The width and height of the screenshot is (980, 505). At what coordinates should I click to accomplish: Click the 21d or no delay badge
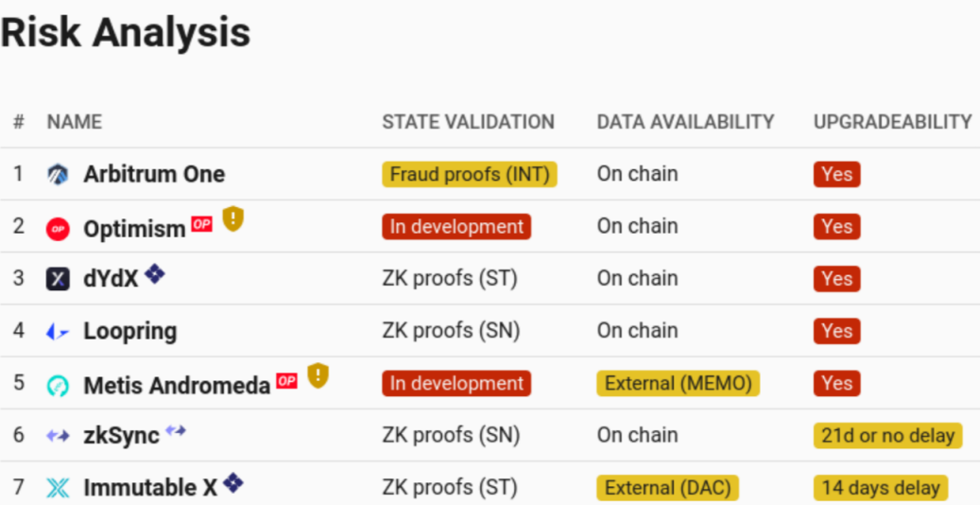click(x=886, y=436)
